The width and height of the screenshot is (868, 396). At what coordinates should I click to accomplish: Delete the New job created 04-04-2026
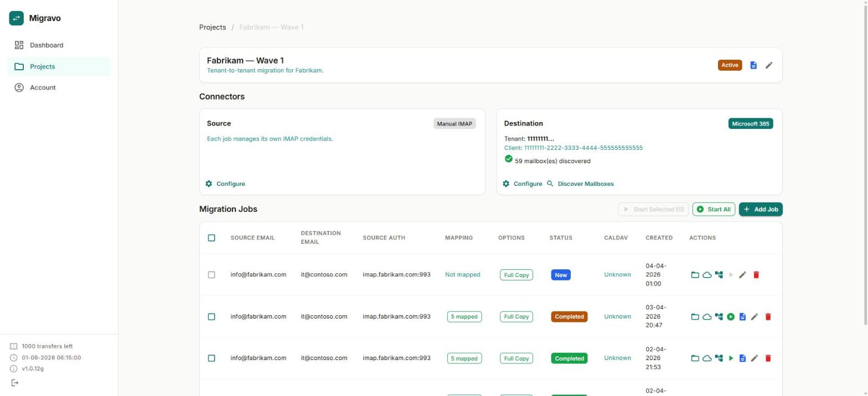tap(756, 275)
